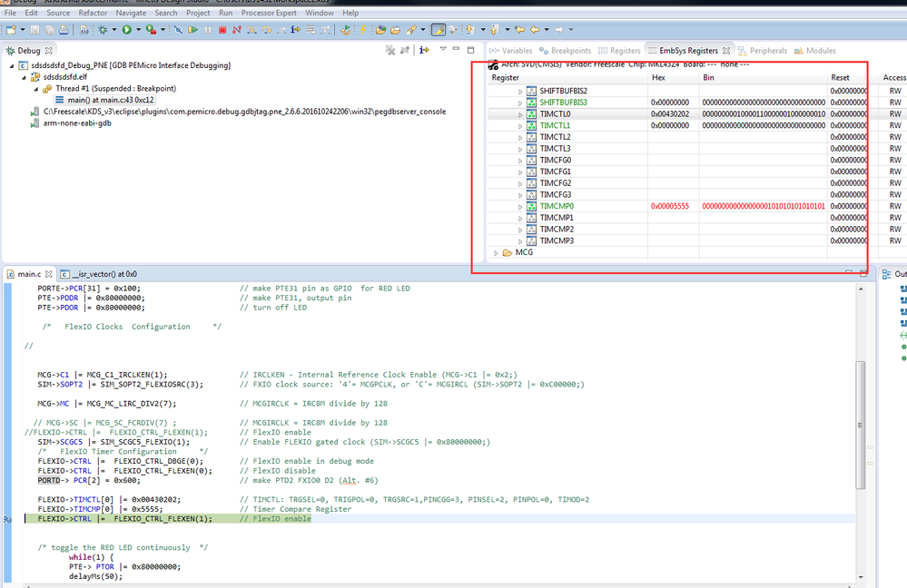Toggle the highlighted toolbar edit-mode button
907x588 pixels.
tap(438, 30)
